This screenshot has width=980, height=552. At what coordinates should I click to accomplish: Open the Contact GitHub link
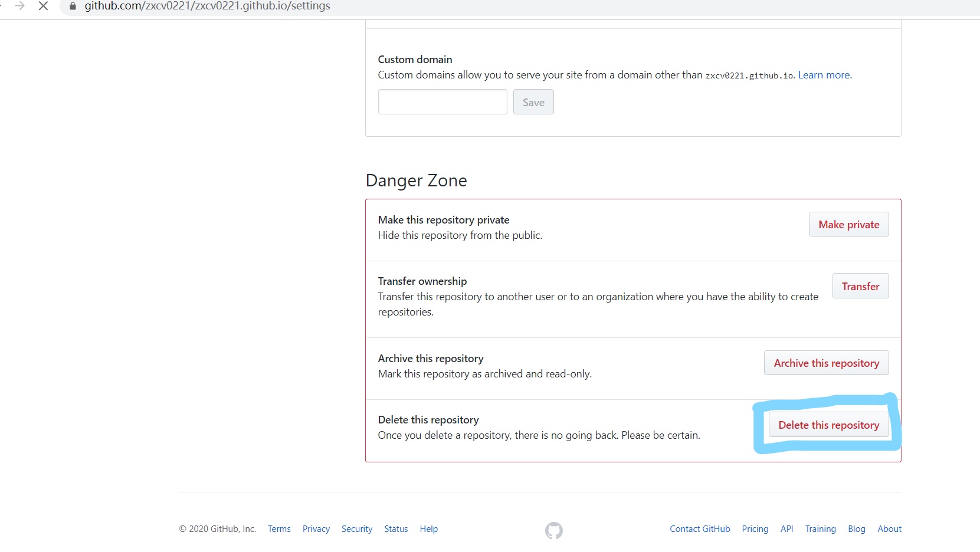(700, 529)
